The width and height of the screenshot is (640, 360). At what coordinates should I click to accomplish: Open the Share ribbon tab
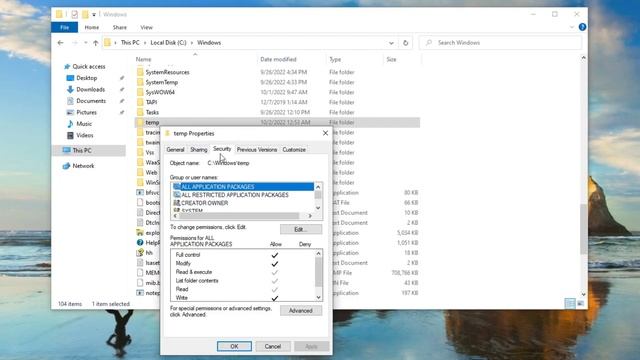(x=120, y=27)
